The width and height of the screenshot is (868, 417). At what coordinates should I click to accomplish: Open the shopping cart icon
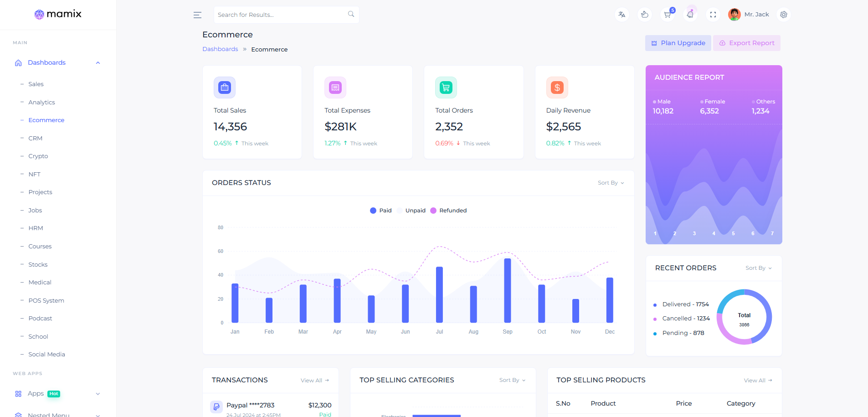pyautogui.click(x=668, y=15)
